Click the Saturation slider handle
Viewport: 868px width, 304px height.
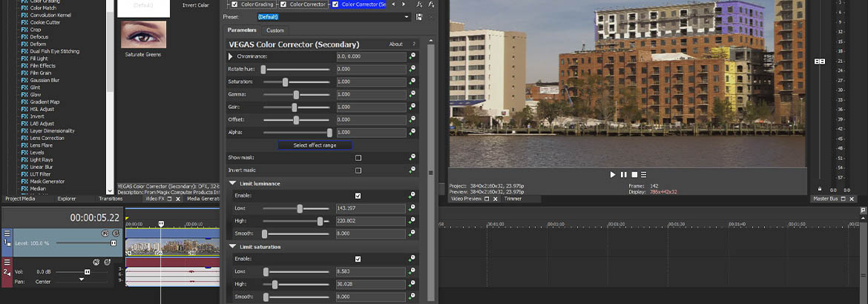285,82
